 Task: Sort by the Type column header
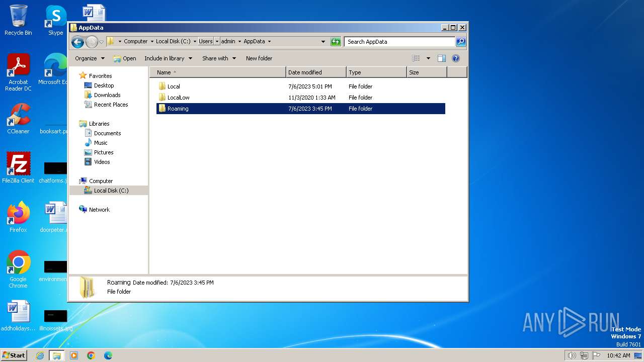coord(376,72)
